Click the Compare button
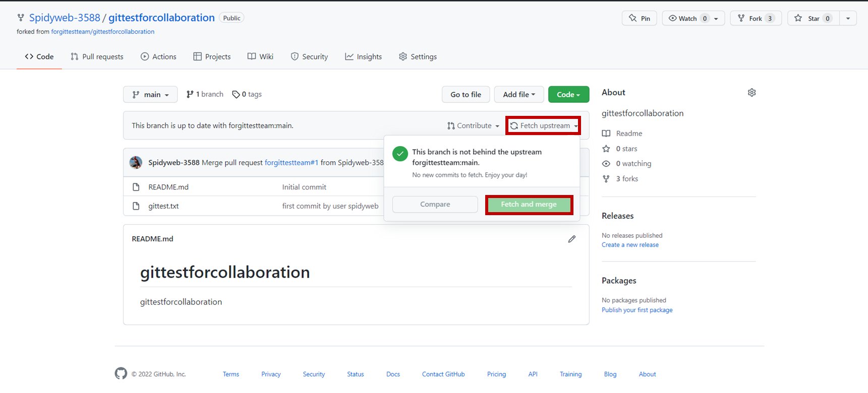 (435, 204)
